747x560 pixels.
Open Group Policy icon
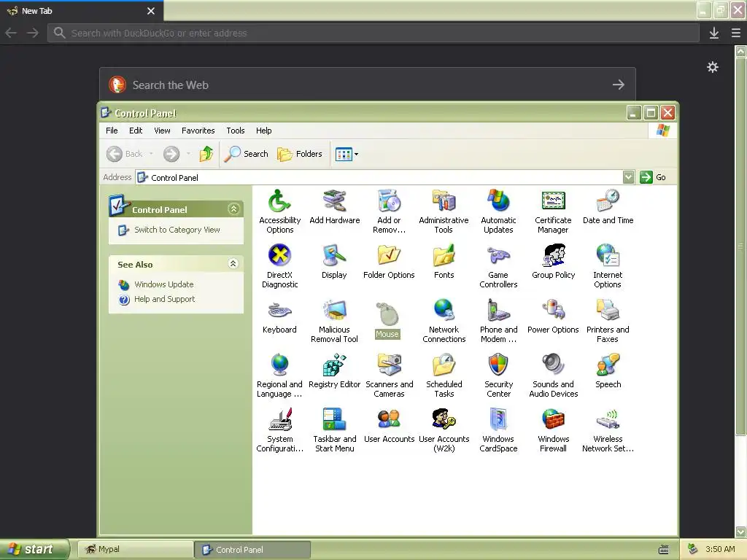(x=553, y=262)
